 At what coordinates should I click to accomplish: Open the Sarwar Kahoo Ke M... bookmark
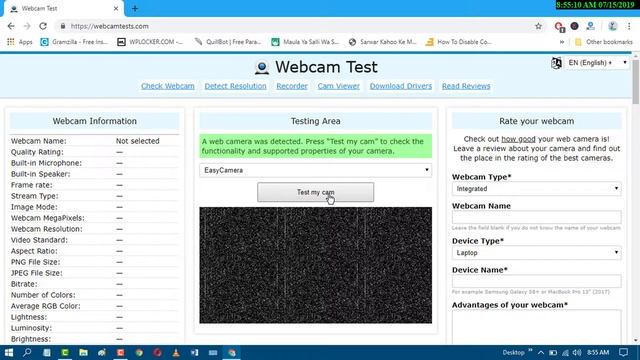pos(382,42)
